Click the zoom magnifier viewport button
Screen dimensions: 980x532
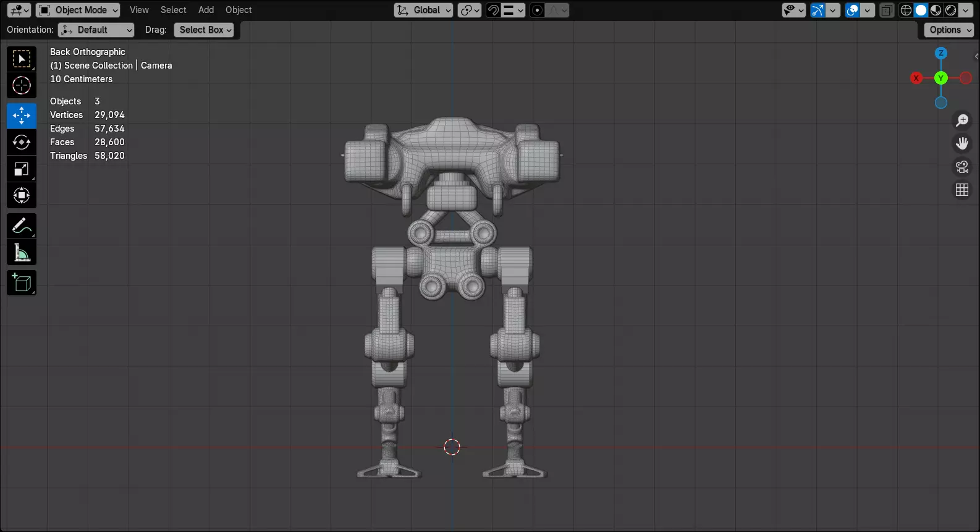962,120
